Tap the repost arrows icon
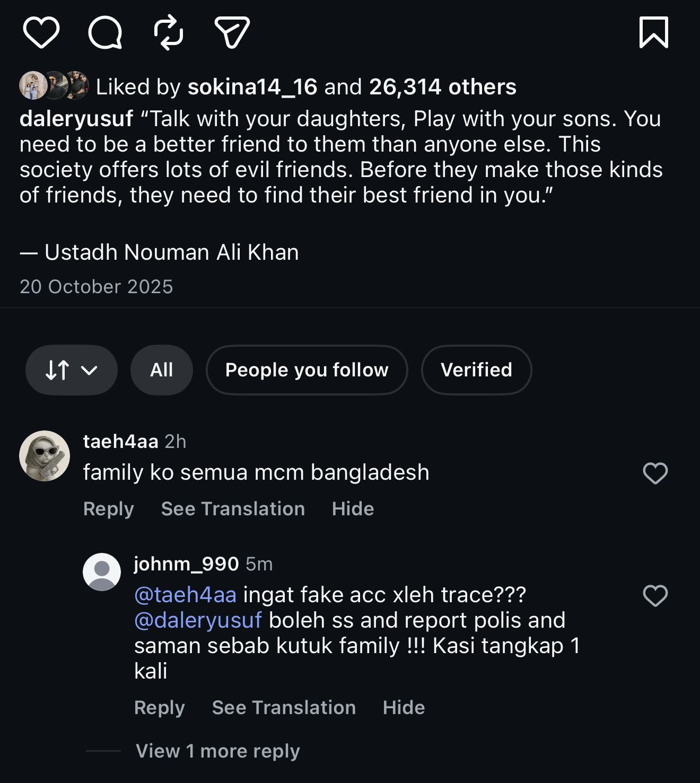Screen dimensions: 700x783 click(169, 32)
